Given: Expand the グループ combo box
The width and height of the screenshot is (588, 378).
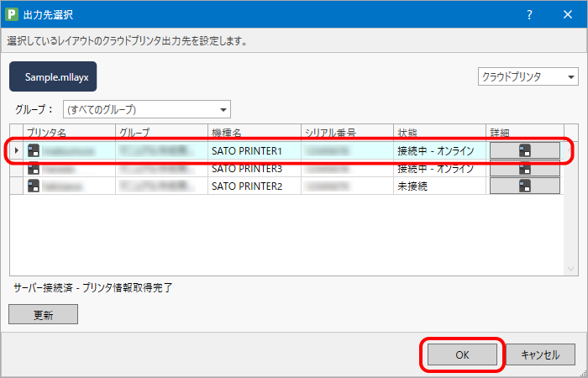Looking at the screenshot, I should pos(147,109).
